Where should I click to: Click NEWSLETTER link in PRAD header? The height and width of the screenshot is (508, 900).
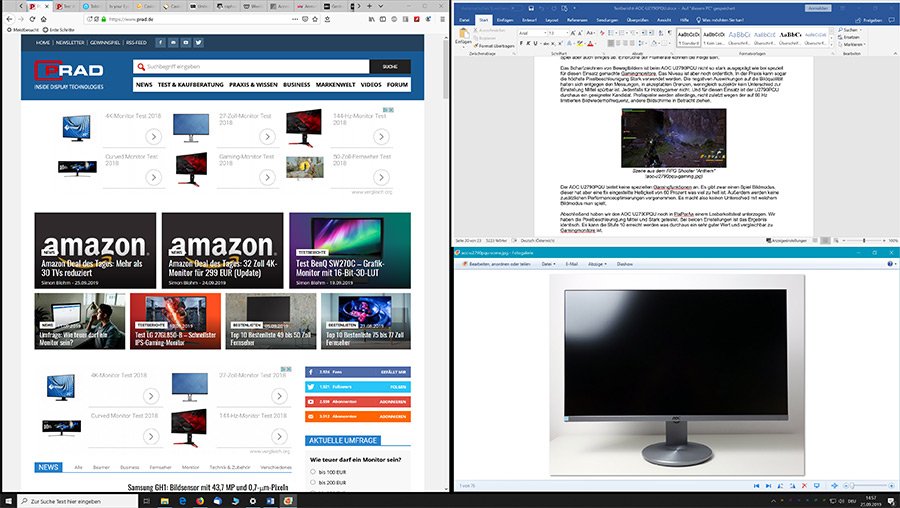pos(70,42)
